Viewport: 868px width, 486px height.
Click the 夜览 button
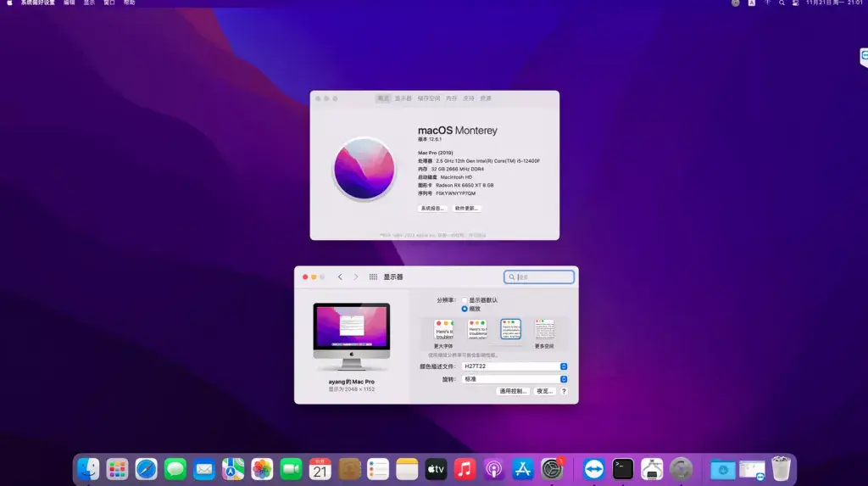(544, 391)
